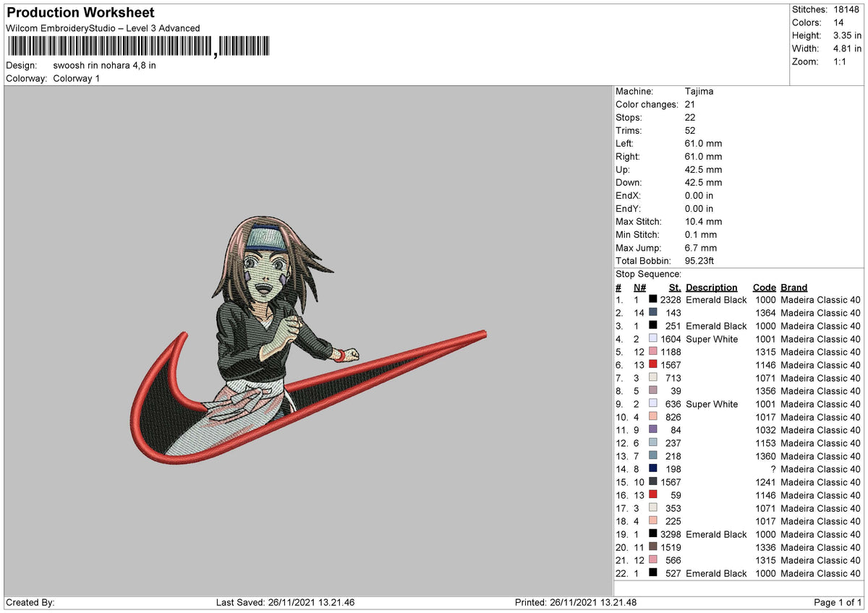Click the Brand column header
Image resolution: width=868 pixels, height=613 pixels.
click(794, 287)
